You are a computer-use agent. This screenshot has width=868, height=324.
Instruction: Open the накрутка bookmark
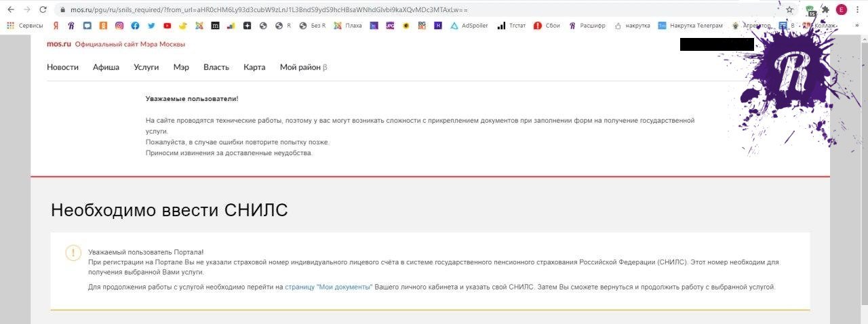[632, 26]
